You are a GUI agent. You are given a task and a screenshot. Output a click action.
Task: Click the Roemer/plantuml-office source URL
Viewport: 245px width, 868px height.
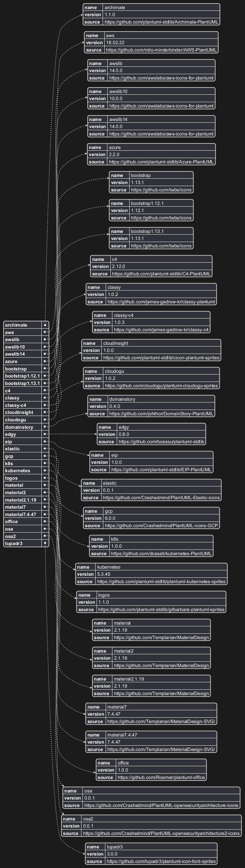161,777
